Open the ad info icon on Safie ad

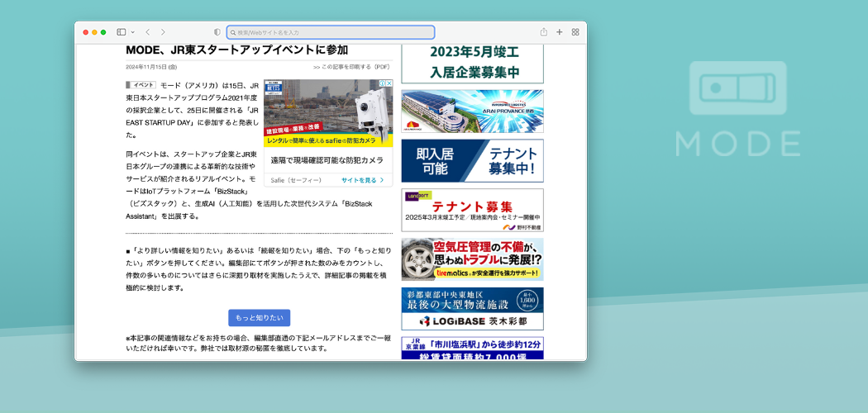[382, 83]
